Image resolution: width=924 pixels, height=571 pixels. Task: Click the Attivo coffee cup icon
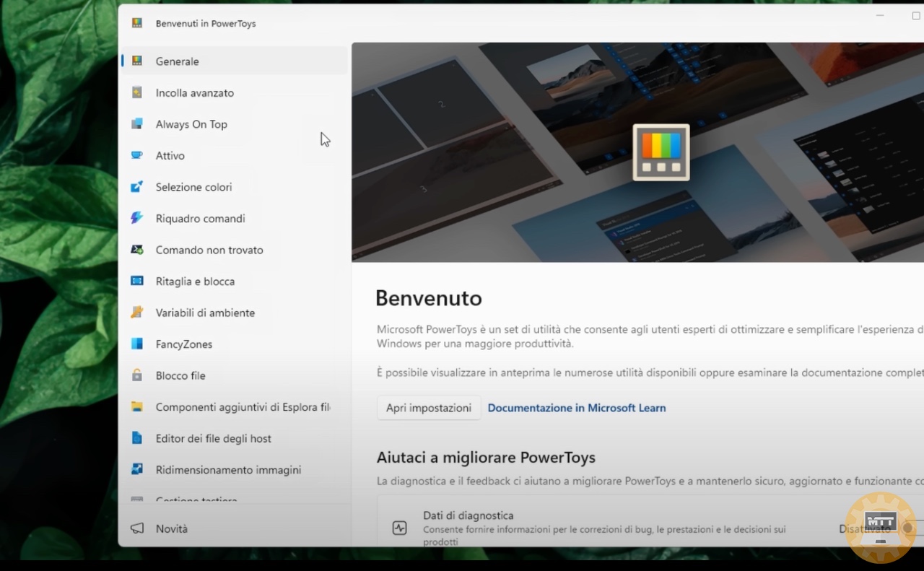point(137,155)
